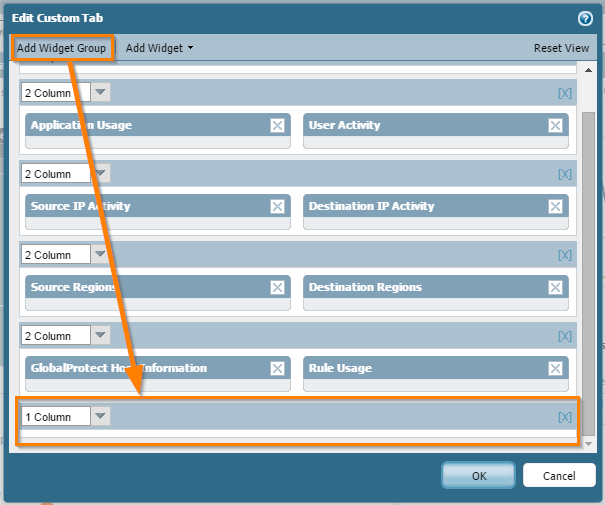Screen dimensions: 605x505
Task: Select the Rule Usage widget header
Action: [436, 368]
